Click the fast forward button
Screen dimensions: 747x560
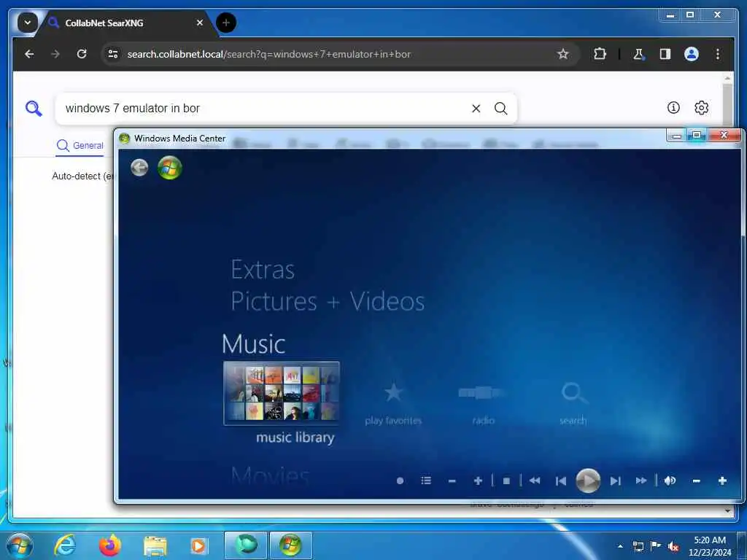tap(641, 481)
